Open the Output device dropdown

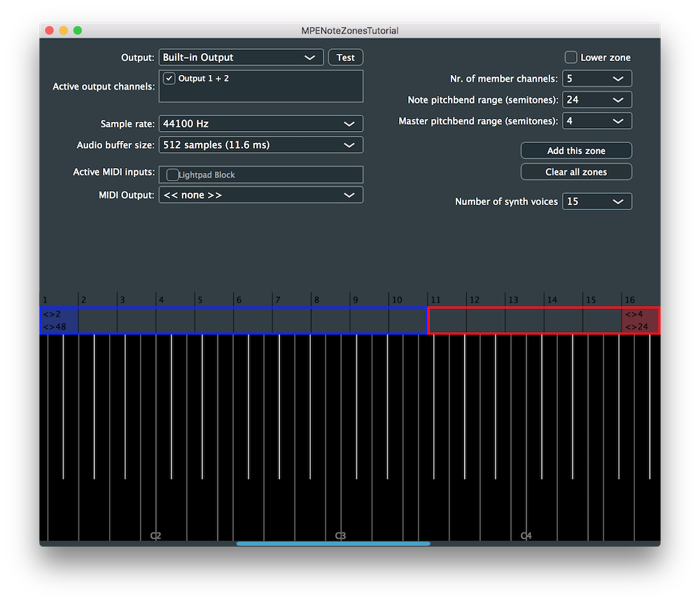pyautogui.click(x=241, y=57)
